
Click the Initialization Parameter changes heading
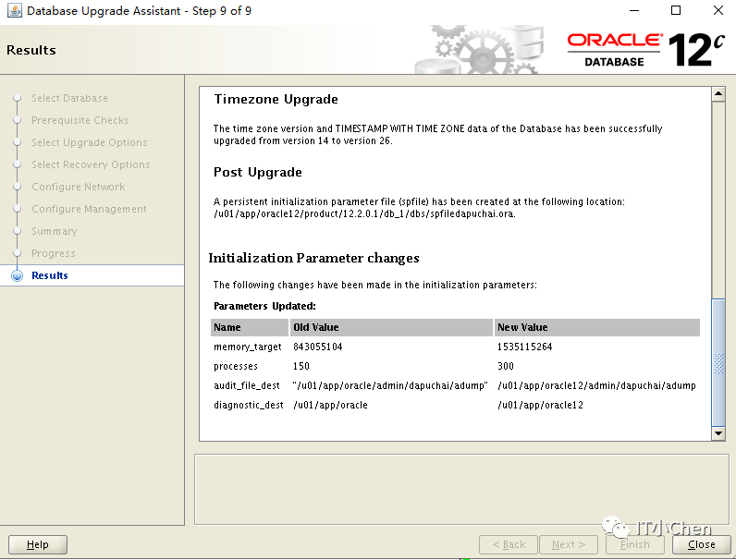point(313,258)
